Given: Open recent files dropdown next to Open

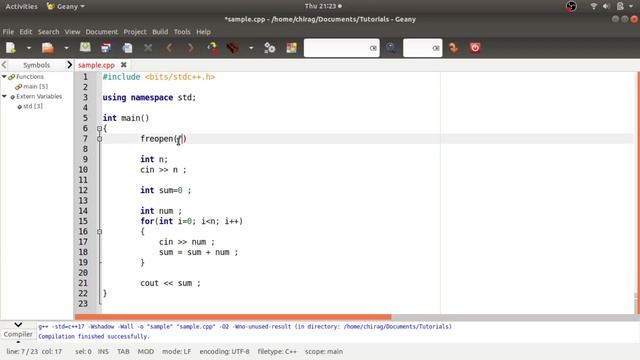Looking at the screenshot, I should point(66,48).
